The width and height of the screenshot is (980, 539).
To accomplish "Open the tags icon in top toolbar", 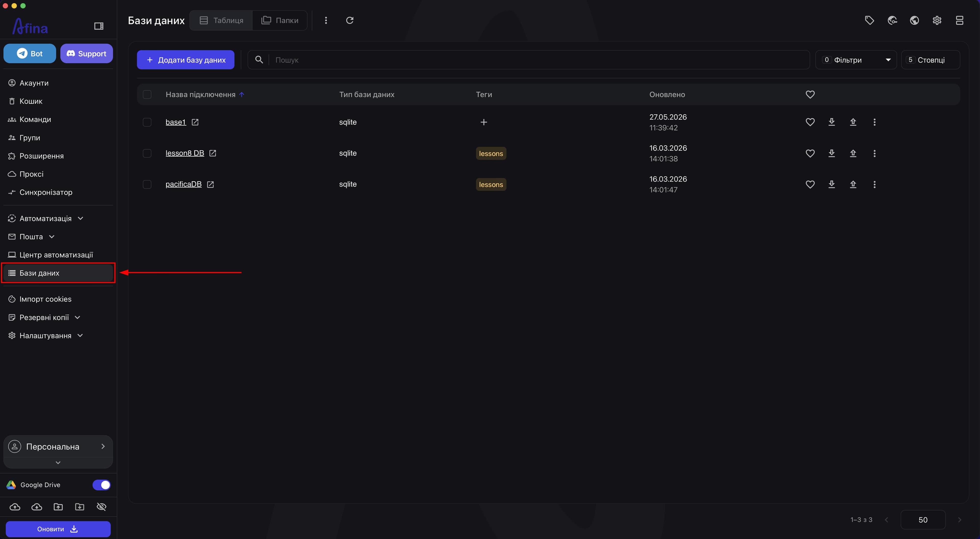I will coord(869,20).
